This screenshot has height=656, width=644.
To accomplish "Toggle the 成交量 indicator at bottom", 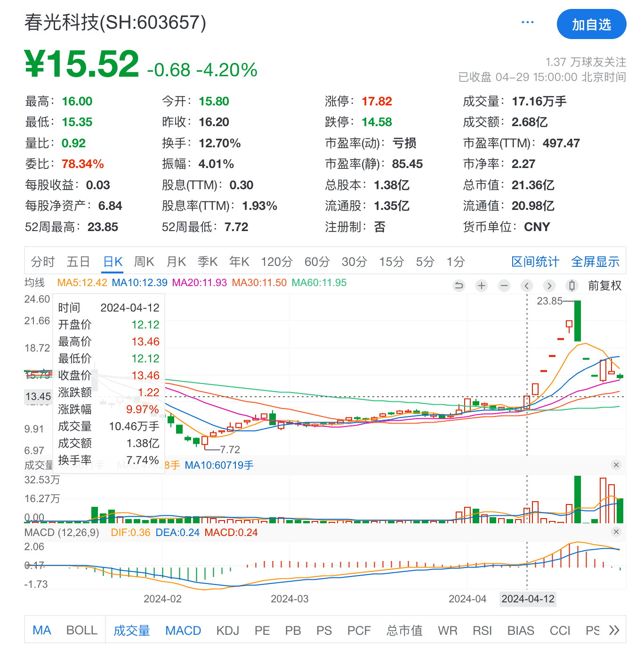I will click(132, 631).
